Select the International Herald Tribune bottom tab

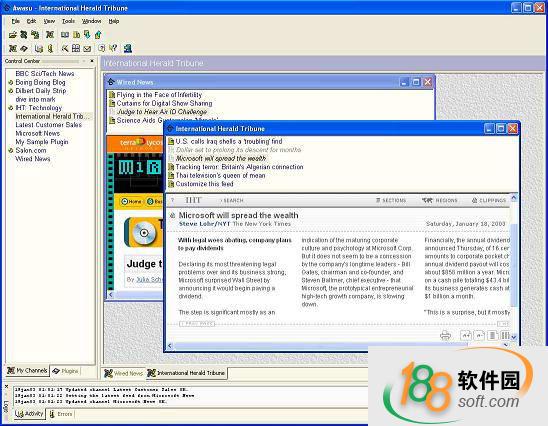pos(186,373)
